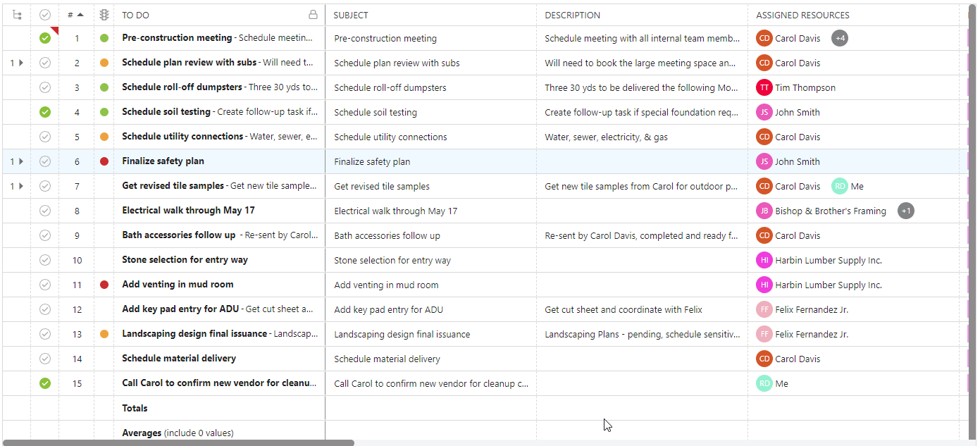980x446 pixels.
Task: Click the lock icon in TO DO header
Action: 314,15
